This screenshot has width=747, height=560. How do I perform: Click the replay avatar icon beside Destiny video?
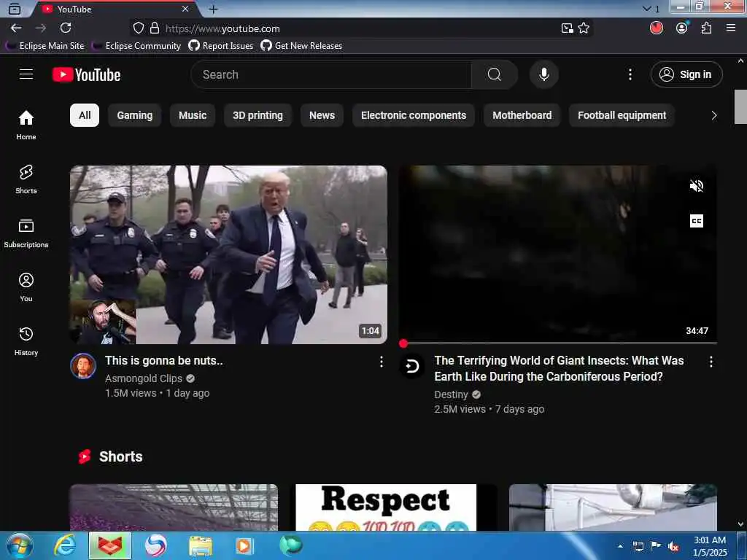tap(412, 366)
